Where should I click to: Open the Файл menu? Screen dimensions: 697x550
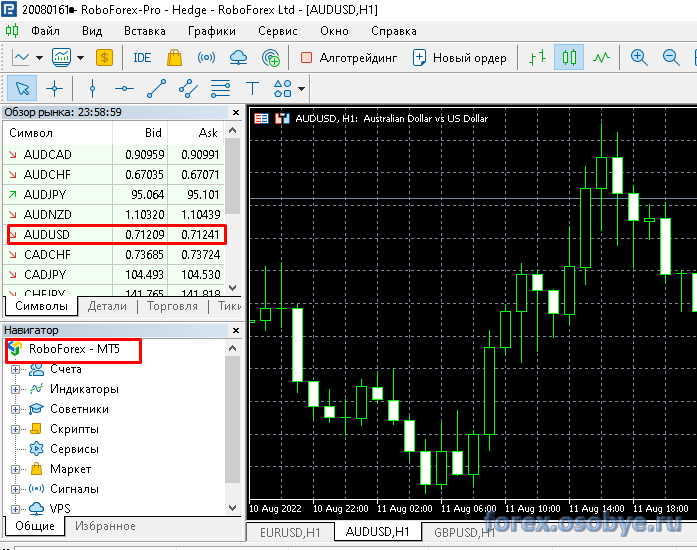point(45,31)
